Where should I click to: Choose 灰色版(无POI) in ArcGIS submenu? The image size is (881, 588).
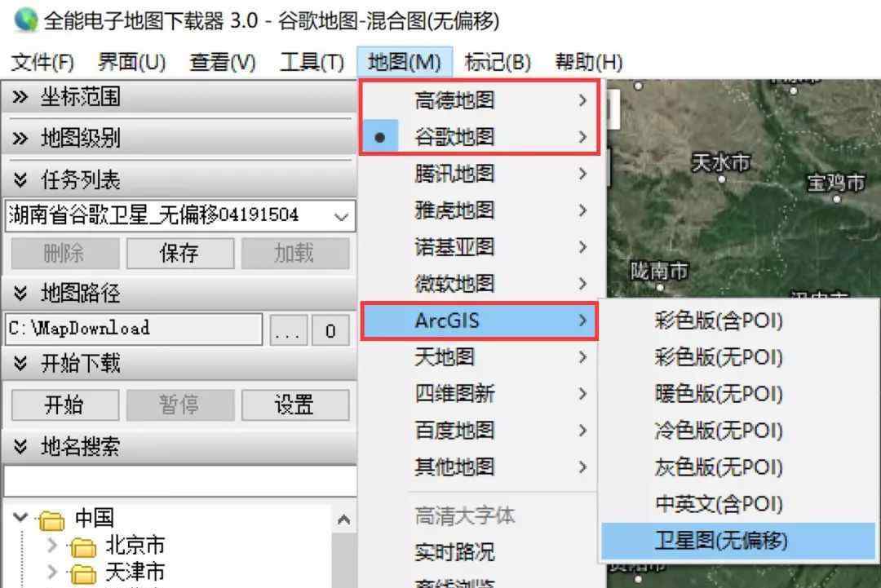click(738, 467)
